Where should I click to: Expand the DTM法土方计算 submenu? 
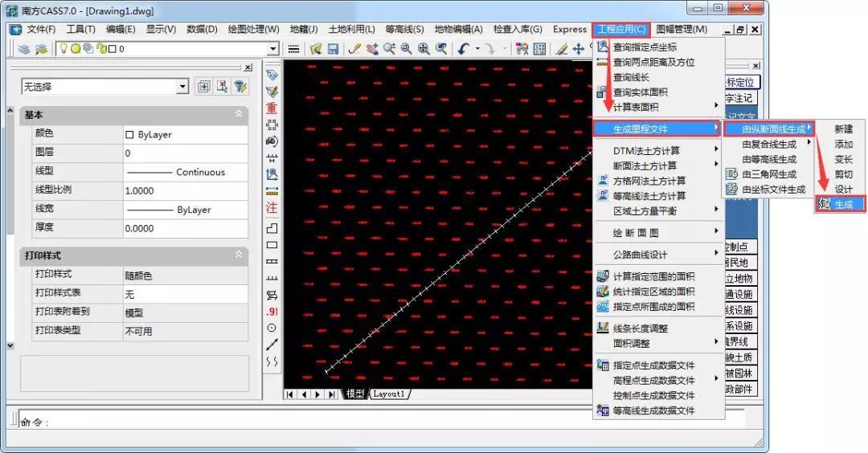(658, 150)
